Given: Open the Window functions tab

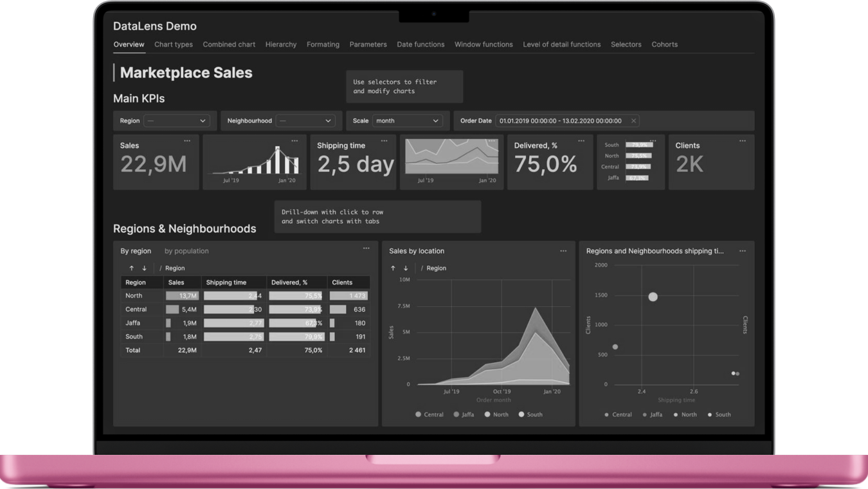Looking at the screenshot, I should [484, 44].
